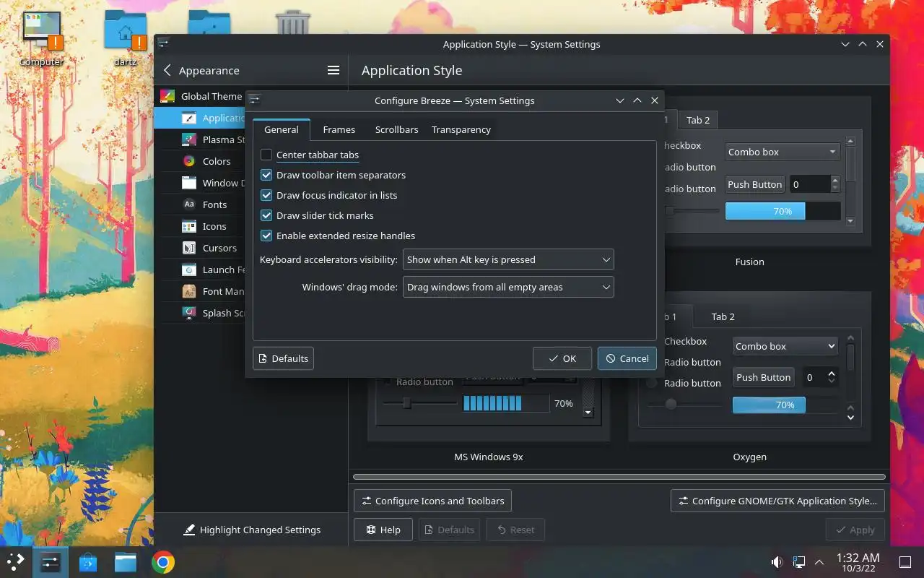Go back using the Appearance back arrow
This screenshot has height=578, width=924.
click(x=167, y=70)
